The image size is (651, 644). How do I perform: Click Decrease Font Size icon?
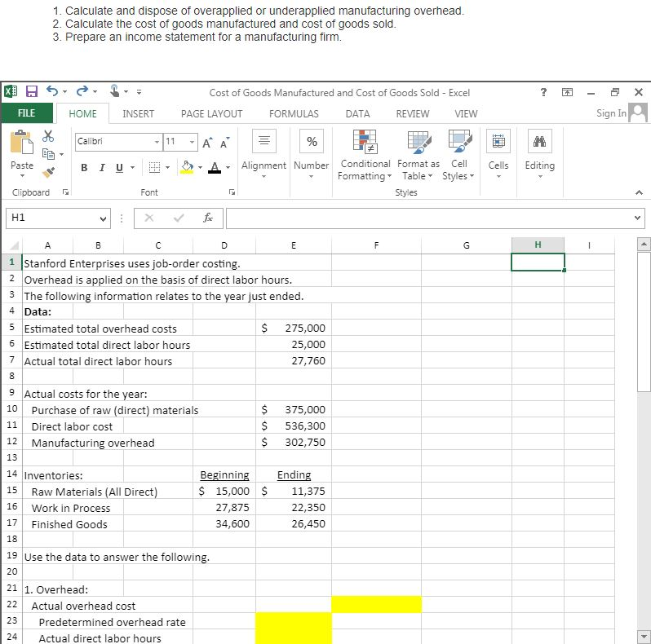[x=224, y=143]
